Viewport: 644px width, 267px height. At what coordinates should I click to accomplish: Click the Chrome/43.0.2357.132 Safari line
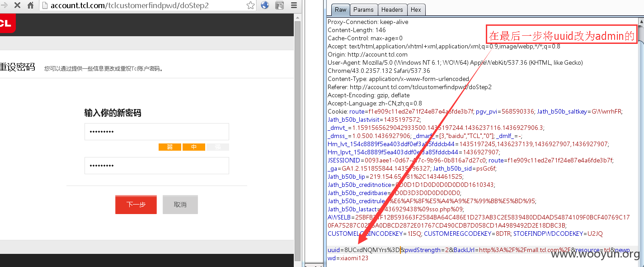point(379,71)
